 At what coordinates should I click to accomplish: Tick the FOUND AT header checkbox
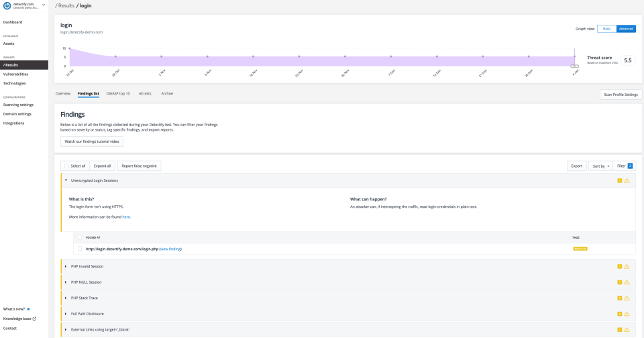pos(80,237)
